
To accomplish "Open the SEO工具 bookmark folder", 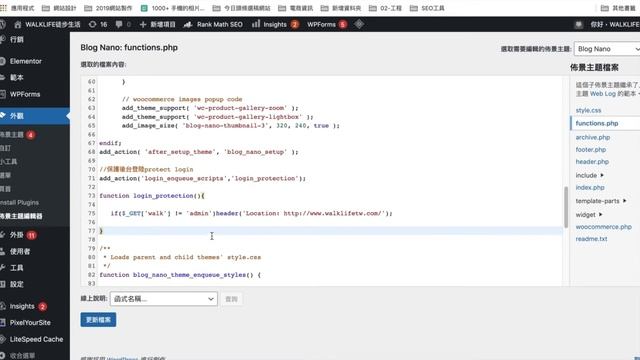I will 427,8.
